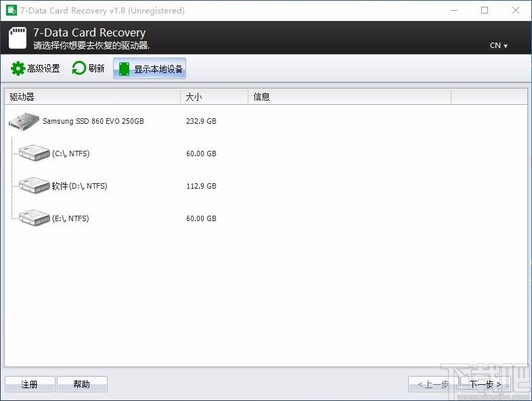Maximize the 7-Data Card Recovery window
532x401 pixels.
pos(485,10)
